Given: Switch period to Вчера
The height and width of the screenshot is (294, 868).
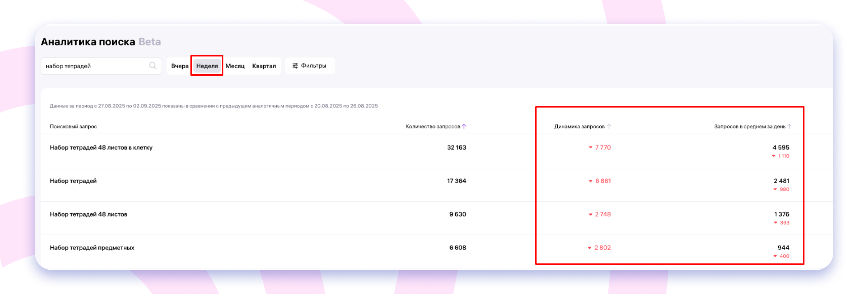Looking at the screenshot, I should [180, 66].
